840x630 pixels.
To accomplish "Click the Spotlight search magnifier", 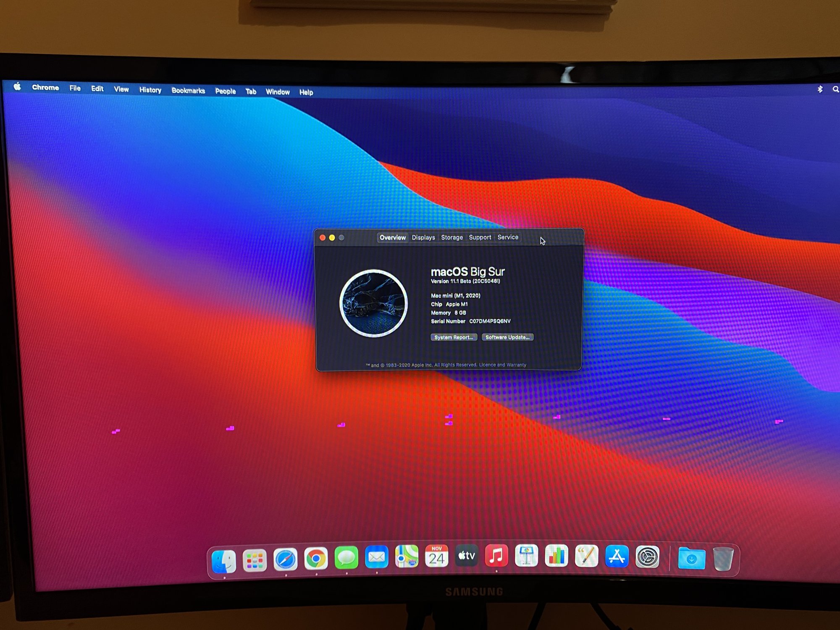I will click(835, 89).
